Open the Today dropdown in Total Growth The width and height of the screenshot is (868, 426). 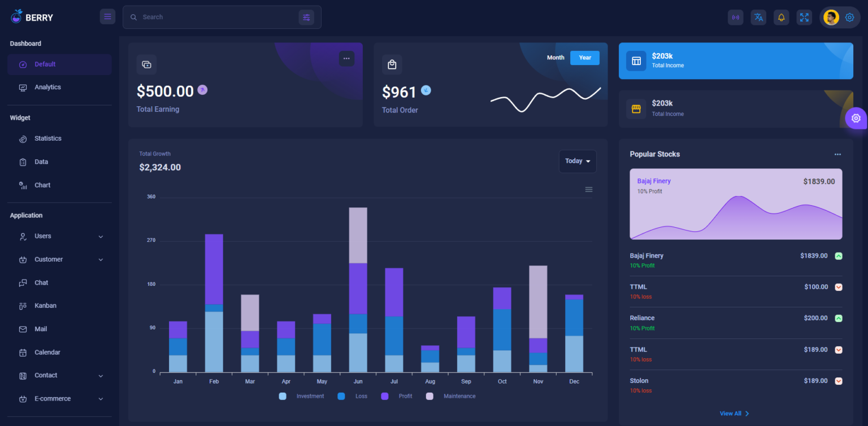point(578,161)
